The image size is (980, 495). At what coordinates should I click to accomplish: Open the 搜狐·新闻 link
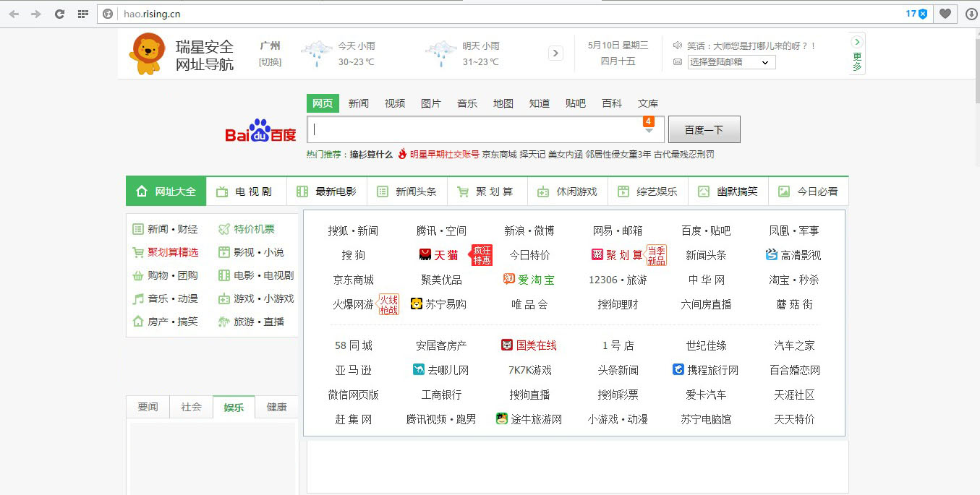point(353,231)
